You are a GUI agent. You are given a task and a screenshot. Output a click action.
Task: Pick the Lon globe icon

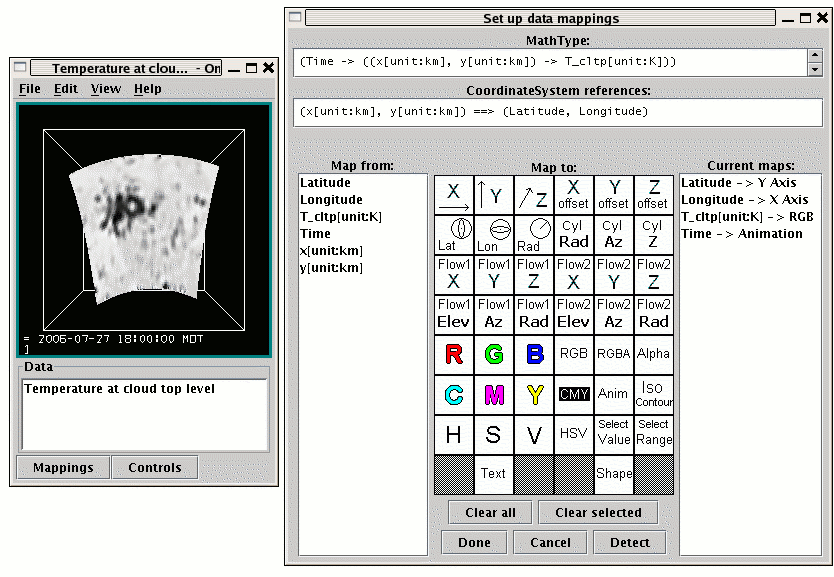point(494,235)
